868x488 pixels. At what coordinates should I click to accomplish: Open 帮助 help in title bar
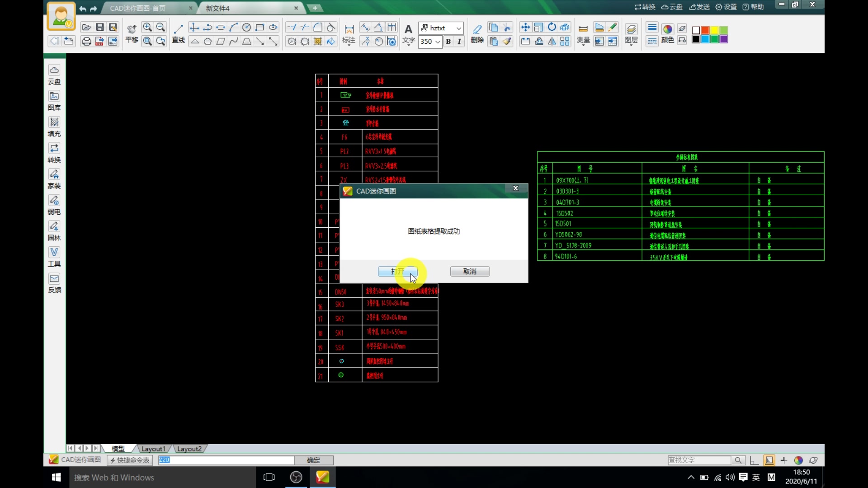coord(753,7)
